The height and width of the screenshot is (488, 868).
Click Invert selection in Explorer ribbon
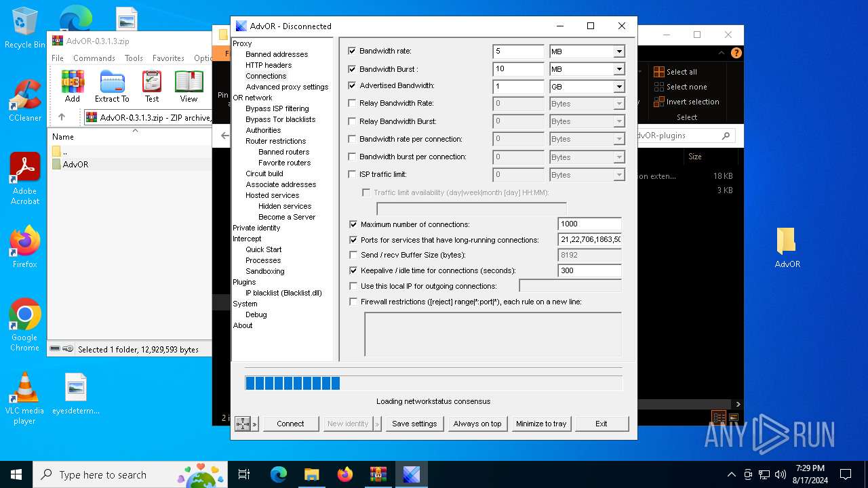pos(686,102)
